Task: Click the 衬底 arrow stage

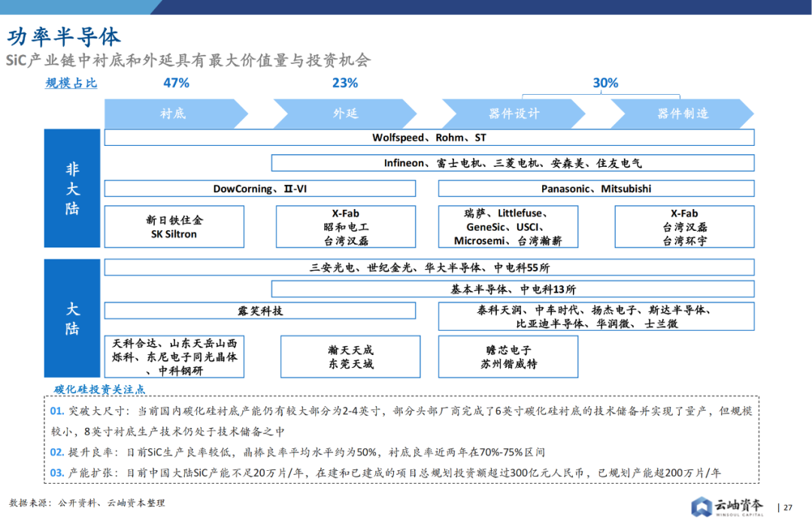Action: tap(176, 114)
